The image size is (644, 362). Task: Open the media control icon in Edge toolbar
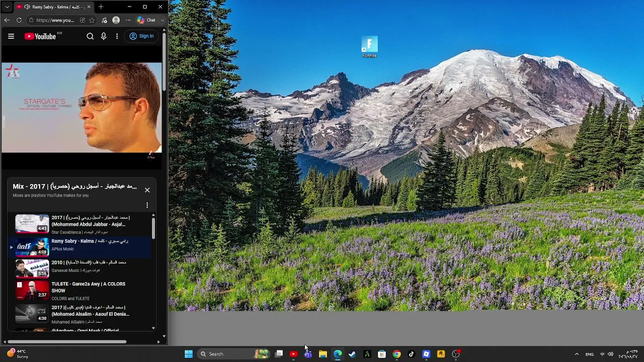pos(104,20)
